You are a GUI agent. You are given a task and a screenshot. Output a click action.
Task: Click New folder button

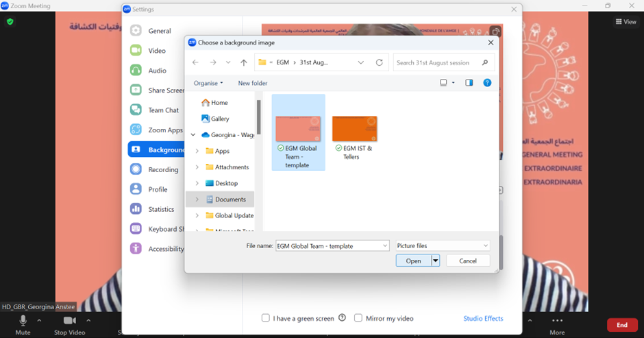click(253, 83)
